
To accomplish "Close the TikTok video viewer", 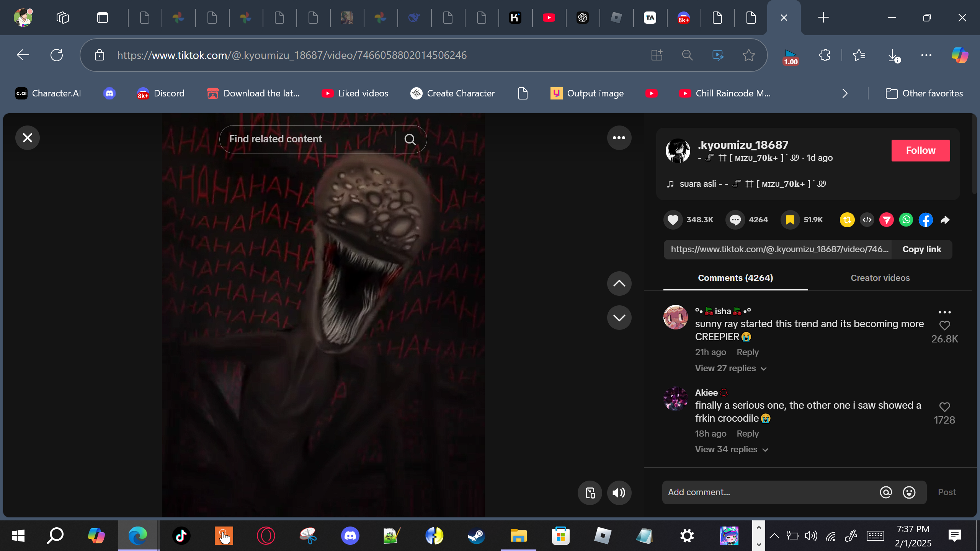I will [x=28, y=138].
